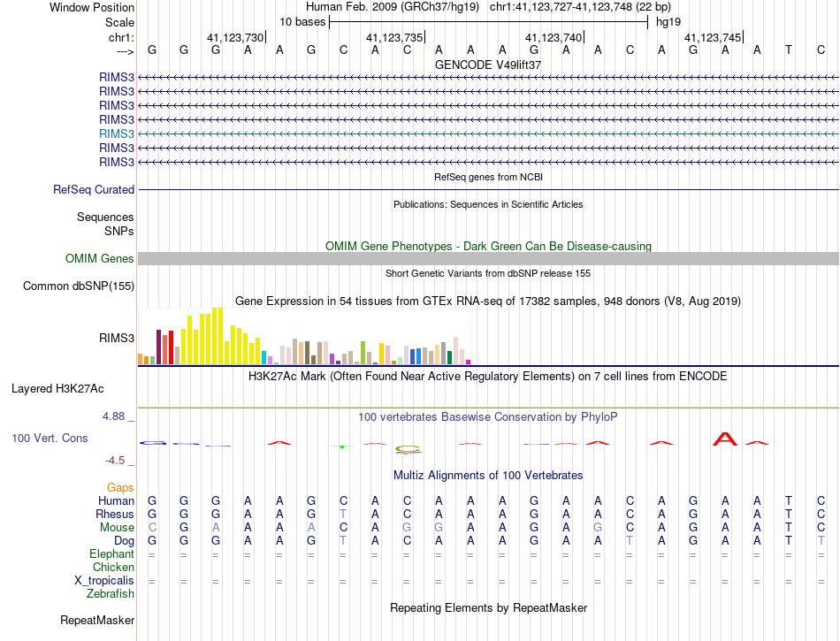Click the gray OMIM Genes bar
840x641 pixels.
(x=488, y=259)
